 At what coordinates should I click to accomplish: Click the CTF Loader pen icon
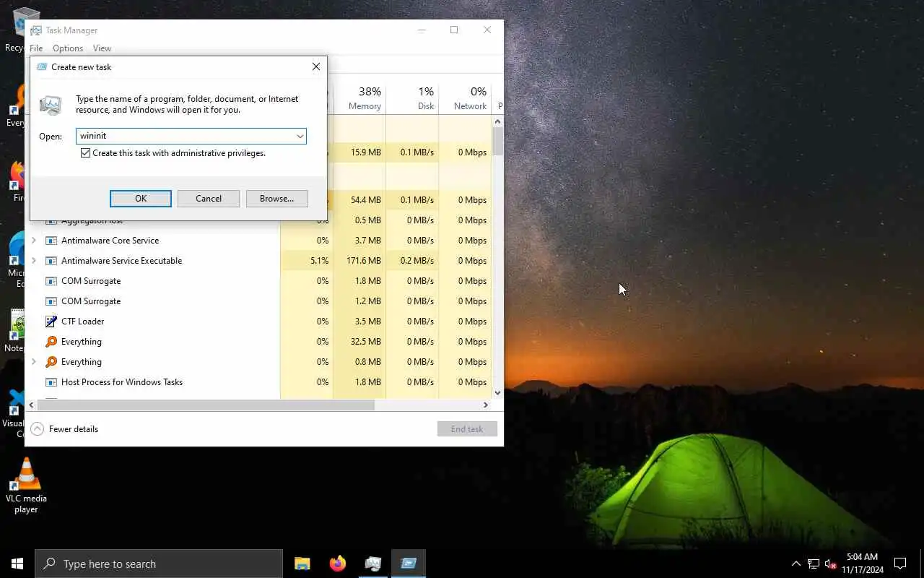coord(51,322)
